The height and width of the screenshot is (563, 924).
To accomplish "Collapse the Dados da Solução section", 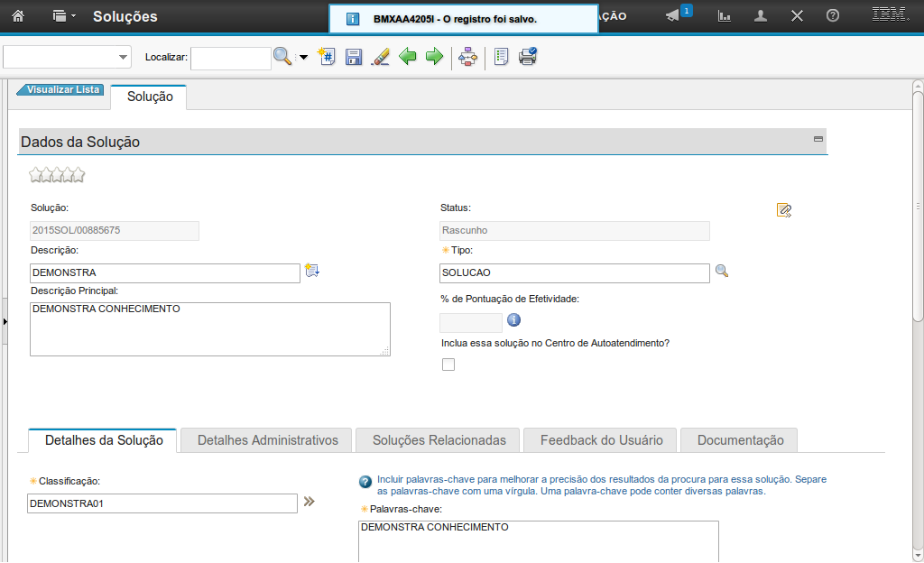I will pyautogui.click(x=818, y=140).
